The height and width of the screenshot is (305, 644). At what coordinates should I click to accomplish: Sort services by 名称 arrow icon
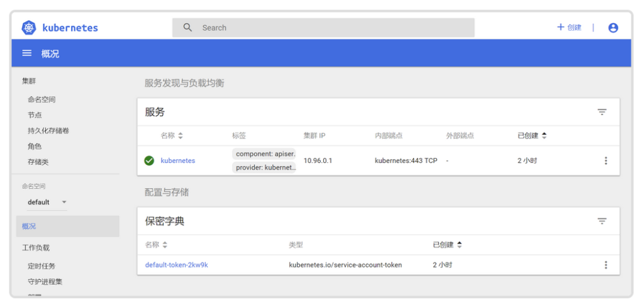[180, 135]
